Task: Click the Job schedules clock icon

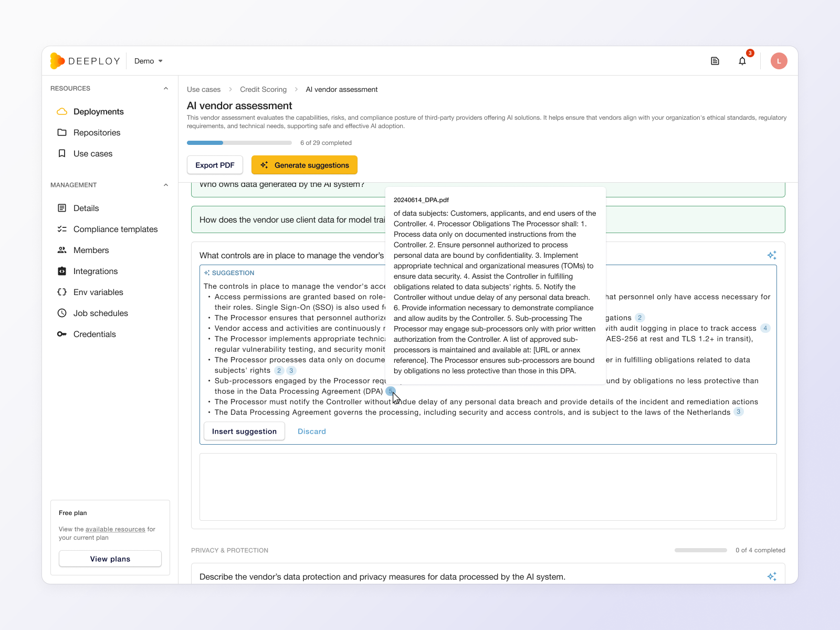Action: pyautogui.click(x=62, y=313)
